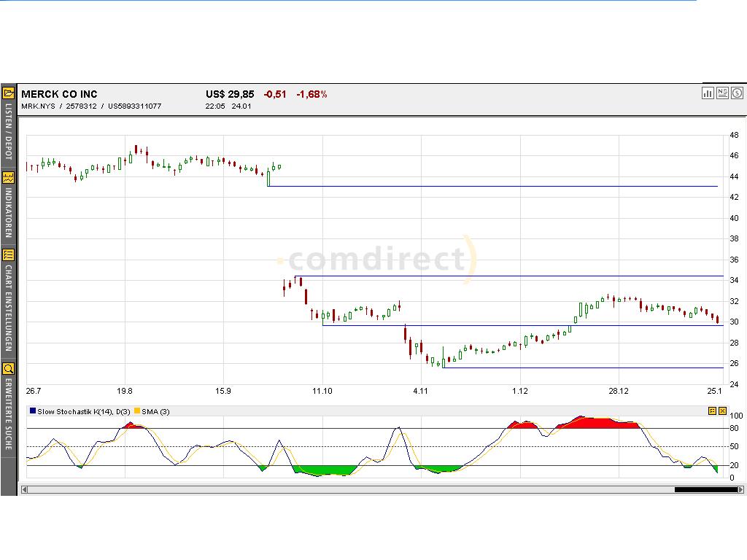Open the Listen / Depot panel icon

coord(9,93)
